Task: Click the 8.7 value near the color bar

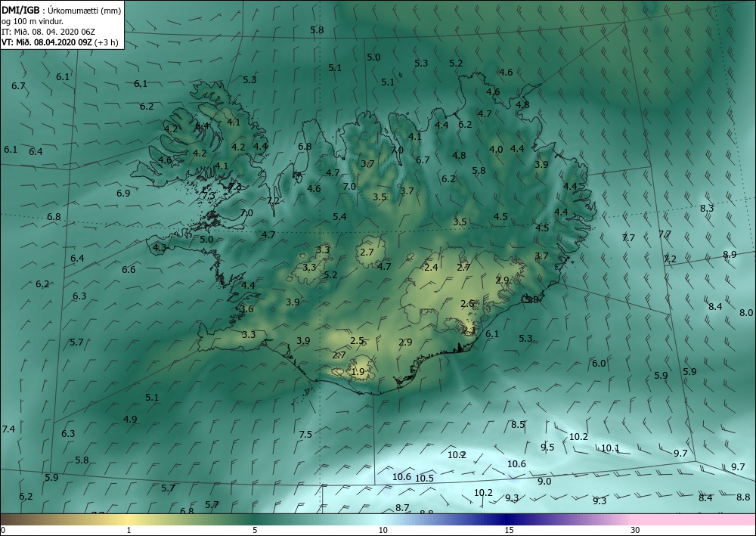Action: click(402, 507)
